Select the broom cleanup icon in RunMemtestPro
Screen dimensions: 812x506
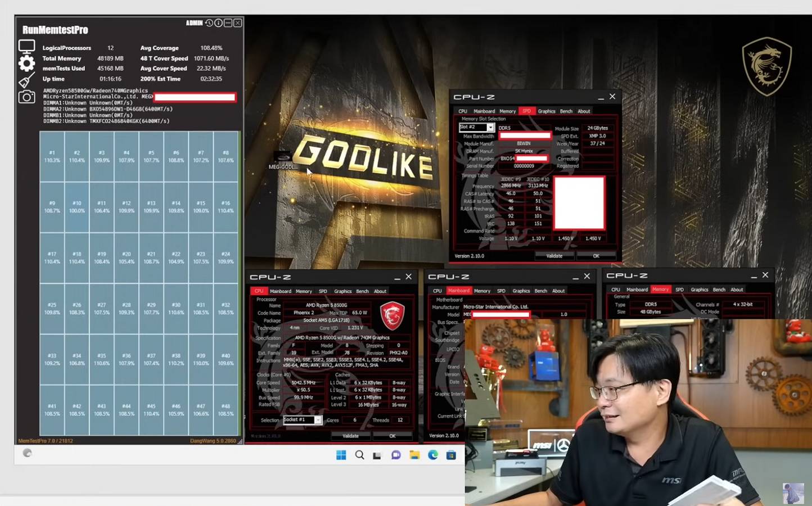(26, 80)
